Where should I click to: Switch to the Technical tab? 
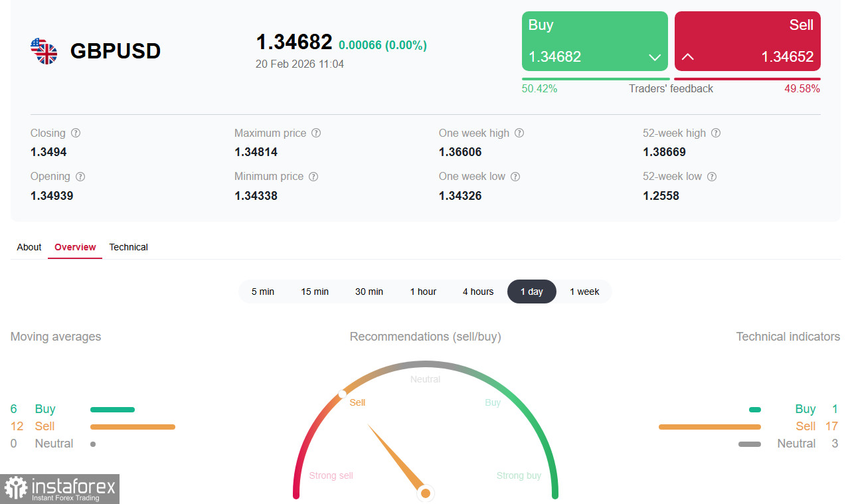click(x=128, y=247)
